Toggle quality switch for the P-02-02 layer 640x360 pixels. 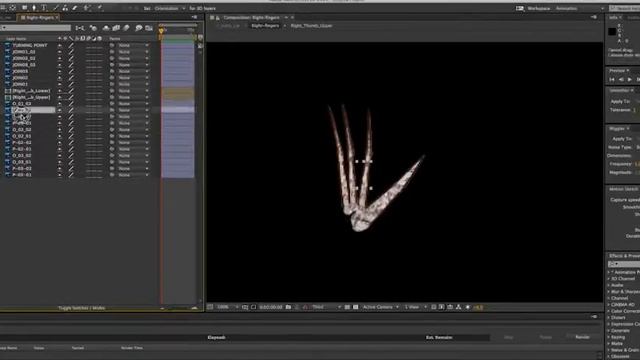click(x=71, y=142)
